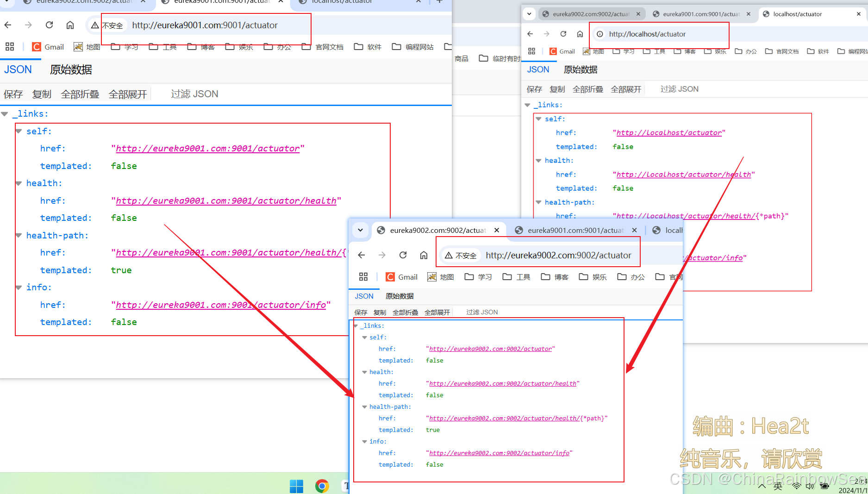This screenshot has height=494, width=868.
Task: Collapse health-path node in eureka9002 JSON
Action: [x=365, y=407]
